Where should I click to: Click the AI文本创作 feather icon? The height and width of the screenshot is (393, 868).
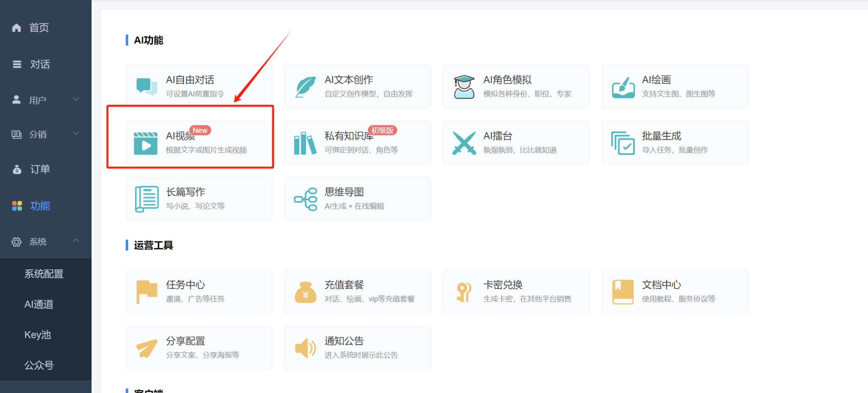point(305,87)
